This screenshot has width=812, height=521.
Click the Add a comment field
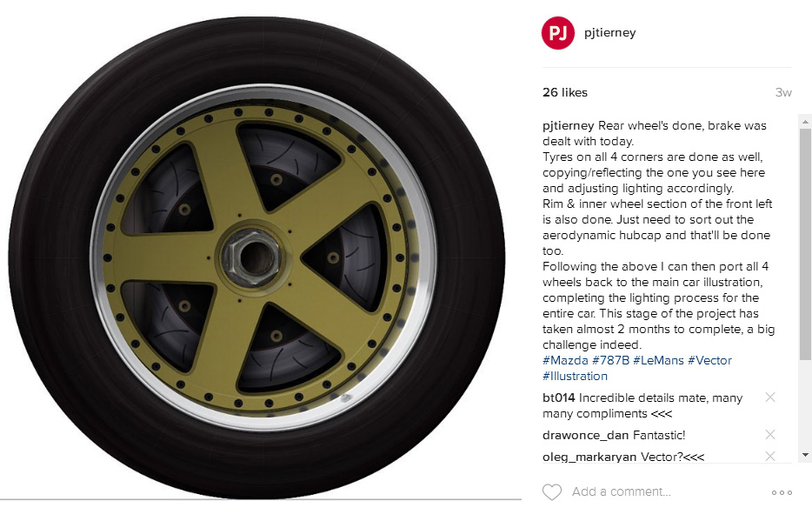coord(621,492)
